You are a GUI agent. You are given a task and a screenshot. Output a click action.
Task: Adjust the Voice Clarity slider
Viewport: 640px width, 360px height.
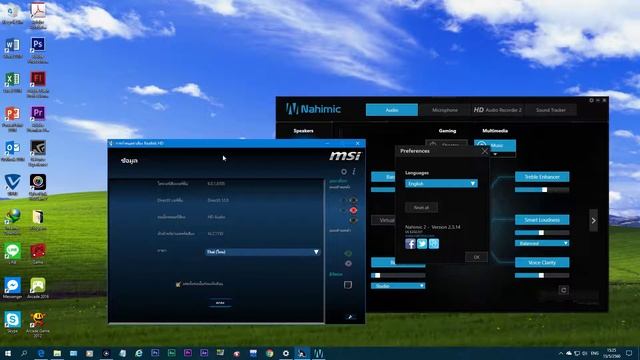(x=542, y=276)
